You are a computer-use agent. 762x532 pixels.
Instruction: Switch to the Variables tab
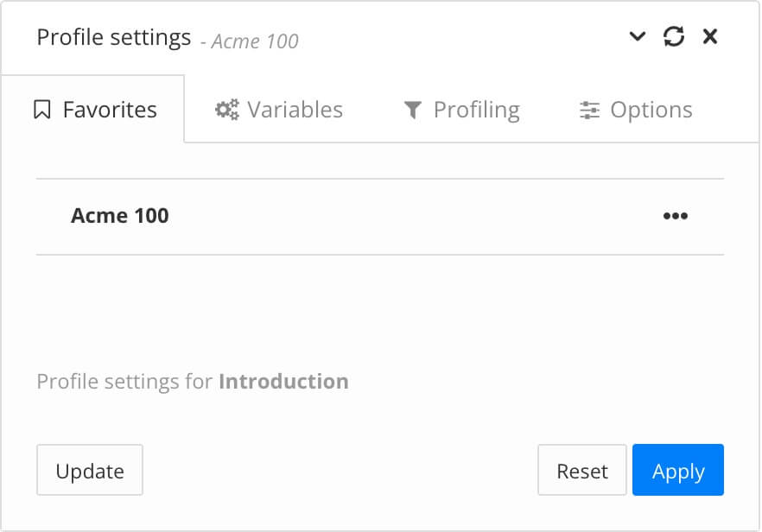click(x=295, y=109)
